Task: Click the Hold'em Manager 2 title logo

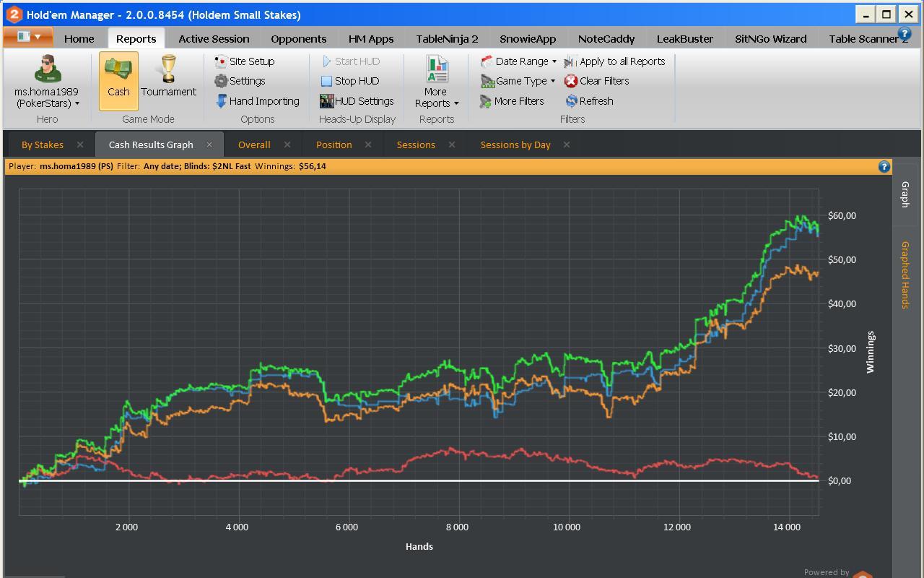Action: 14,14
